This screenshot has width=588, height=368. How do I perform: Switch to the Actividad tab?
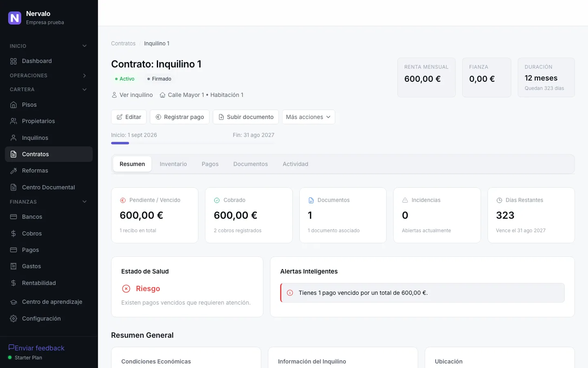tap(296, 164)
